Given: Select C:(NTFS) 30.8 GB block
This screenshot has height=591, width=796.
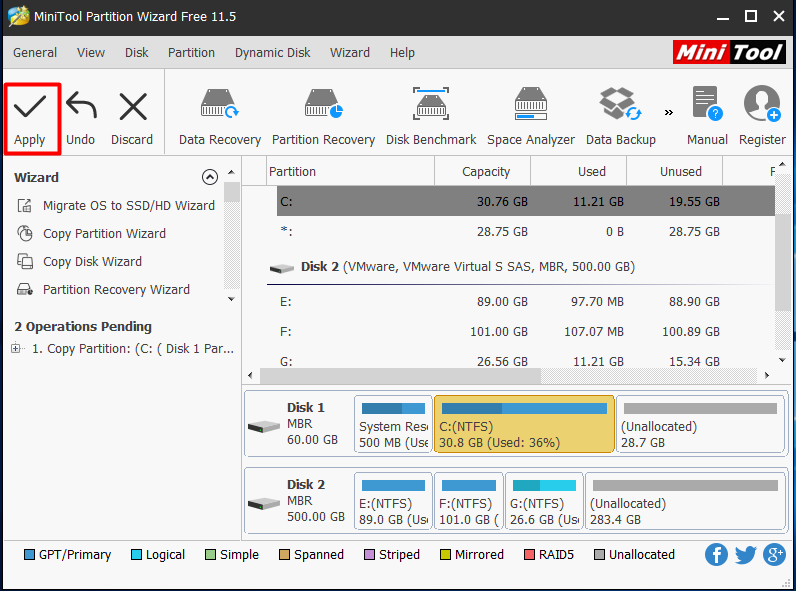Looking at the screenshot, I should [524, 424].
